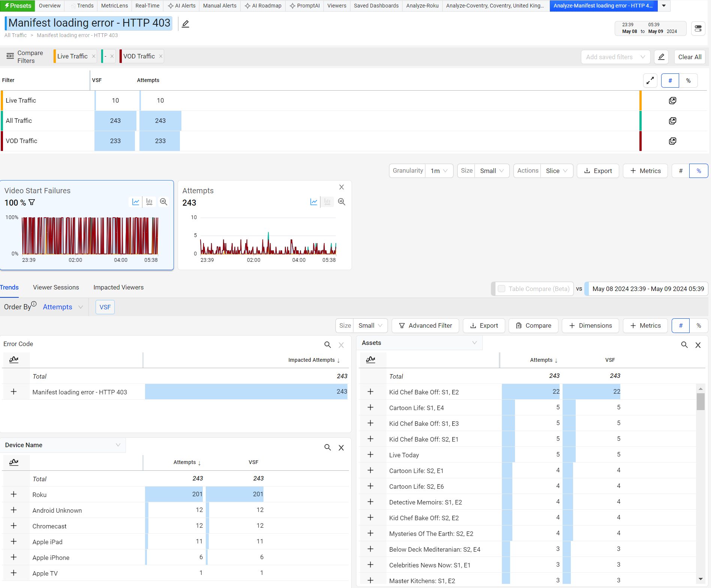The height and width of the screenshot is (588, 711).
Task: Switch to the Viewer Sessions tab
Action: tap(56, 287)
